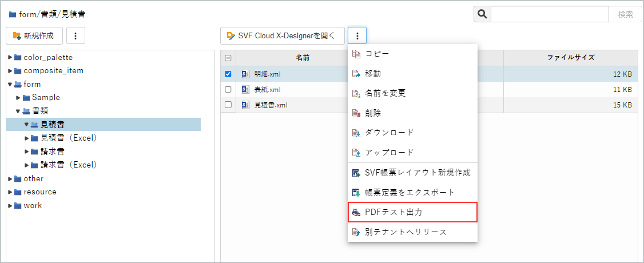Click the breadcrumb folder icon beside form/書類/見積書
Viewport: 644px width, 263px height.
(13, 14)
